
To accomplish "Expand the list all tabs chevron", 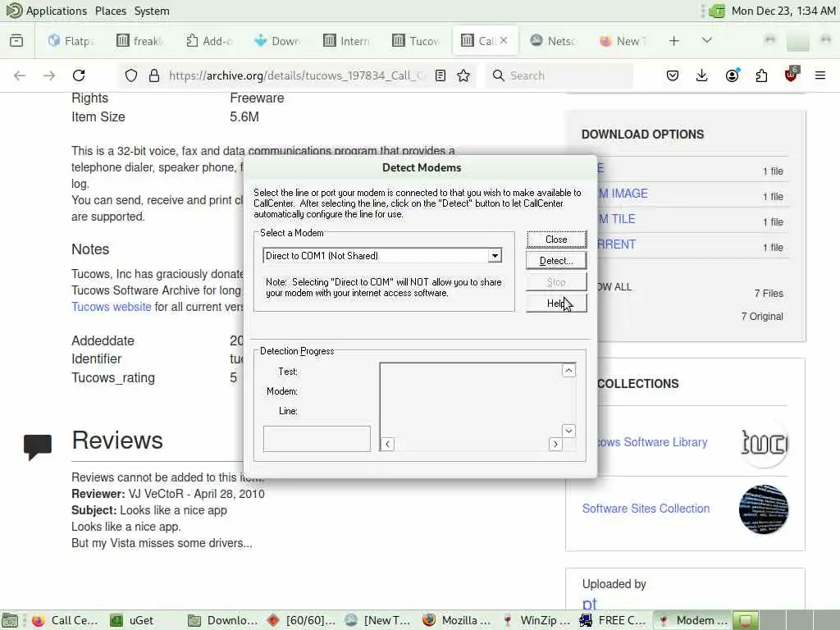I will tap(706, 40).
